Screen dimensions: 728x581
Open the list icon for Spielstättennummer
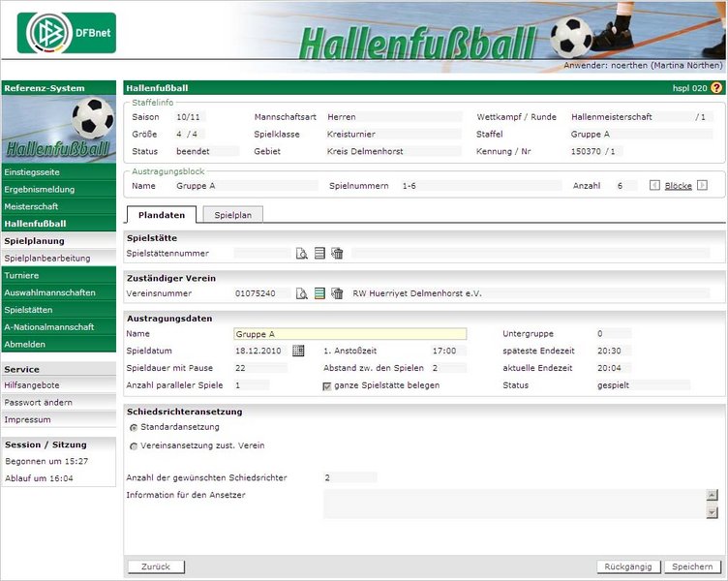[x=319, y=254]
